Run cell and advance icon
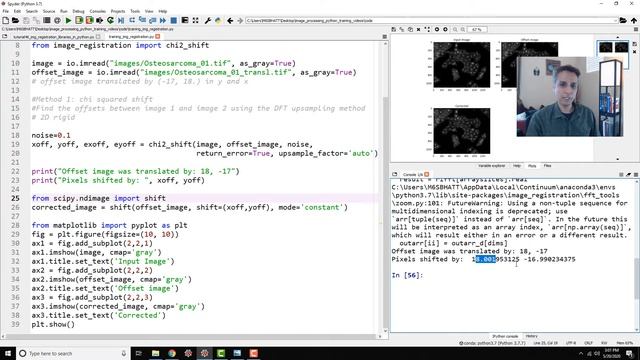640x360 pixels. tap(89, 20)
